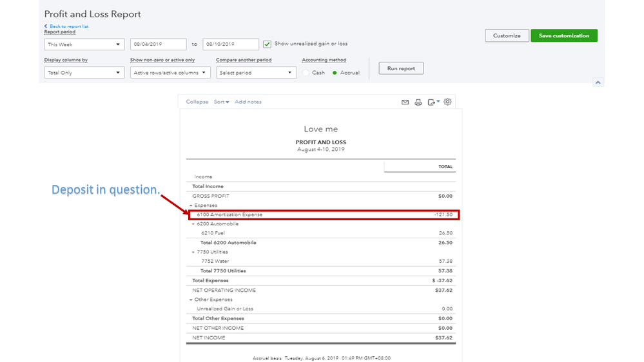Select the Cash accounting method

(306, 73)
